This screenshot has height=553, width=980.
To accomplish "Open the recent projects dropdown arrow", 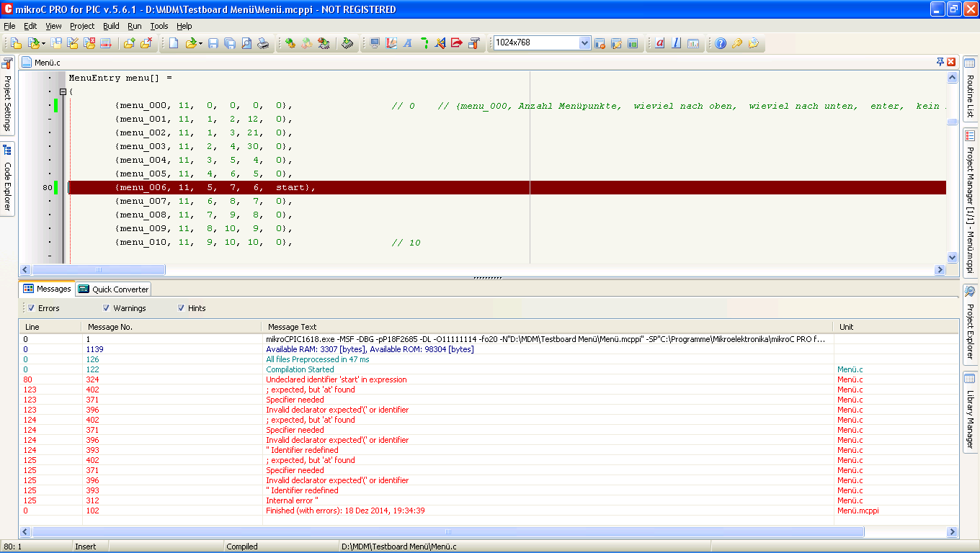I will tap(43, 43).
